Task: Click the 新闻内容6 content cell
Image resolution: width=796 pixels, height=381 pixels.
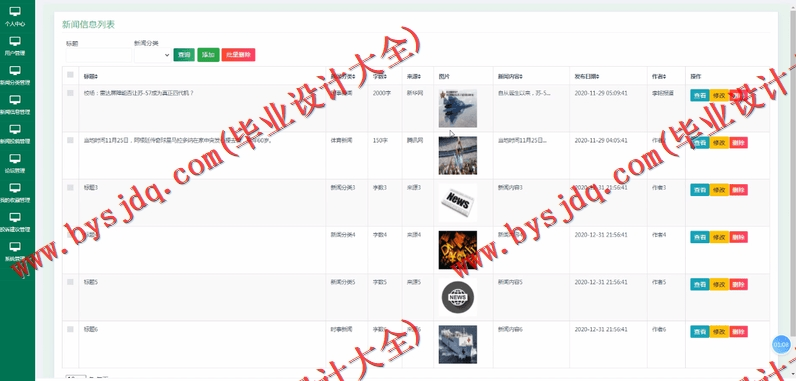Action: 510,329
